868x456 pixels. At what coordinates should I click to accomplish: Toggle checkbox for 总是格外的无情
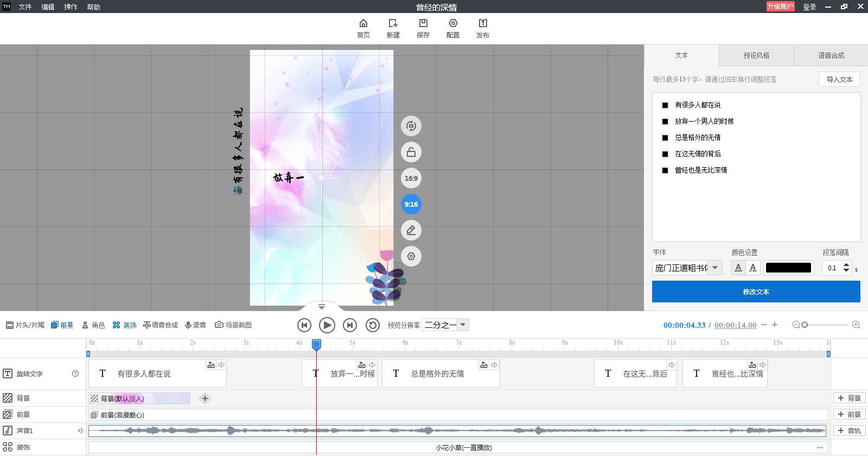[665, 138]
